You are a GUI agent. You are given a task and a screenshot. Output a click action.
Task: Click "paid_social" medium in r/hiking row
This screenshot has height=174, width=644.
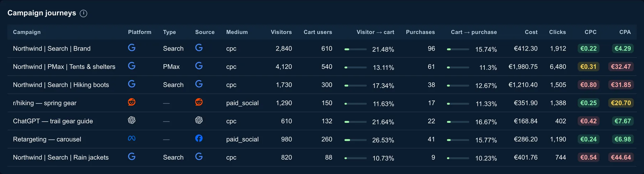point(242,103)
